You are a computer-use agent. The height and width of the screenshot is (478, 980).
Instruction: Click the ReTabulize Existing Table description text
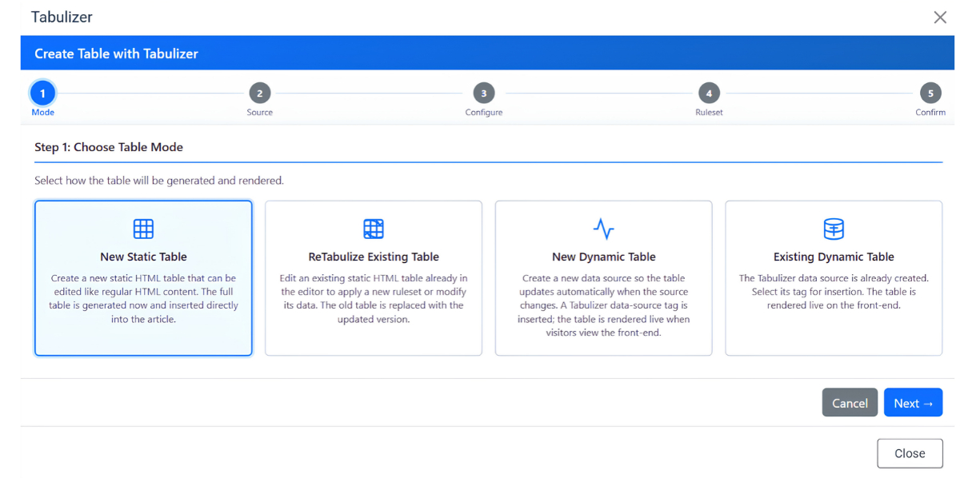pos(374,299)
